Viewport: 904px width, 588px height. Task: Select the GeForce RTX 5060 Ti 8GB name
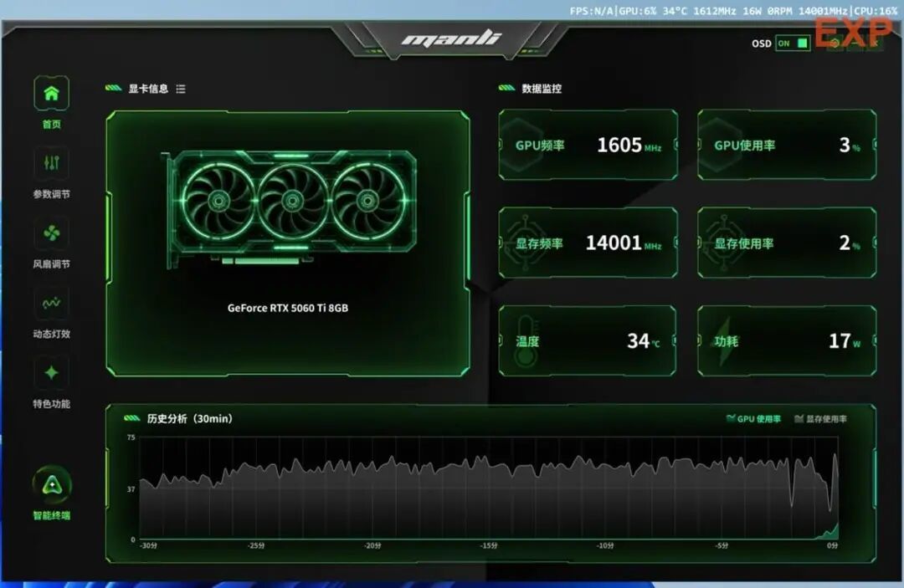click(x=288, y=308)
